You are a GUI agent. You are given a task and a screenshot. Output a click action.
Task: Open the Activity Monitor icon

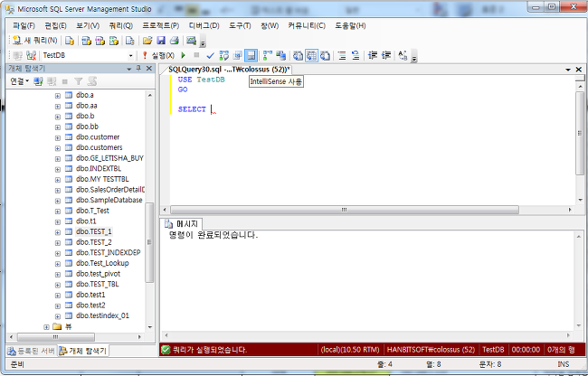[x=191, y=41]
